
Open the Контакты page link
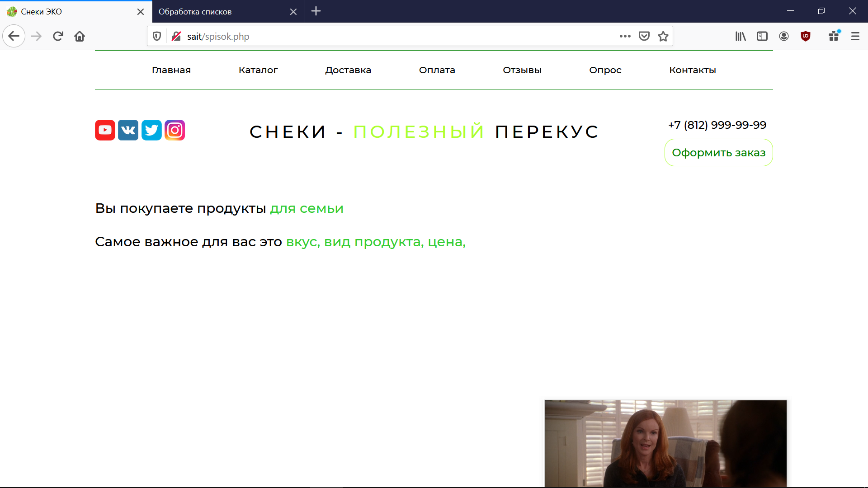693,70
